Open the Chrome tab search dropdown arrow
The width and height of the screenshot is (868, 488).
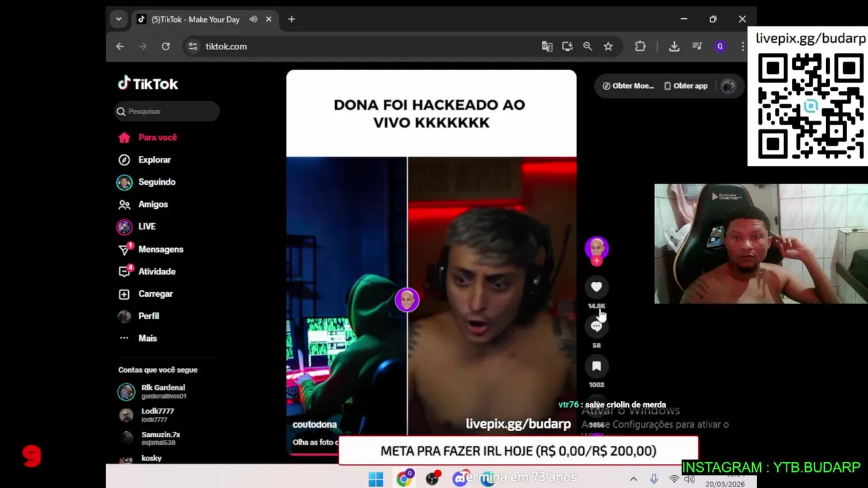click(x=119, y=20)
